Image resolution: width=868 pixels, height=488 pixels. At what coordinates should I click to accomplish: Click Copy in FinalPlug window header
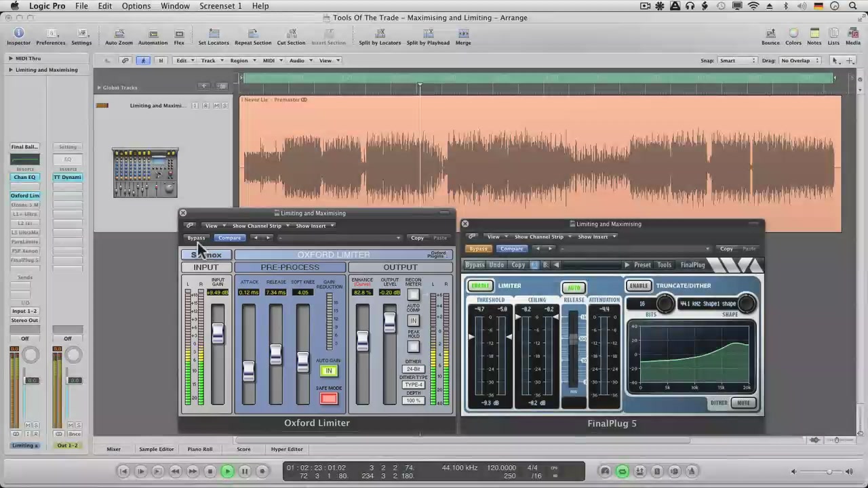[726, 249]
